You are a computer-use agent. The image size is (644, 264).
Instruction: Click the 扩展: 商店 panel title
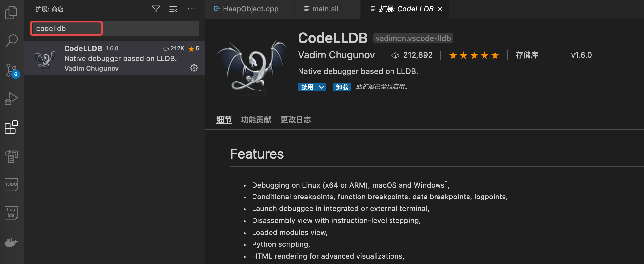49,9
